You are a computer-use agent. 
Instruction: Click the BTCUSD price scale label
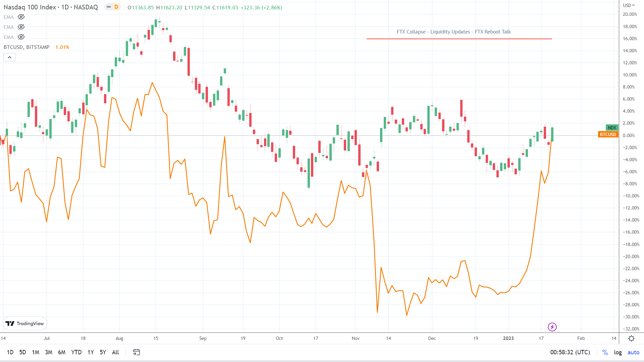[x=608, y=134]
